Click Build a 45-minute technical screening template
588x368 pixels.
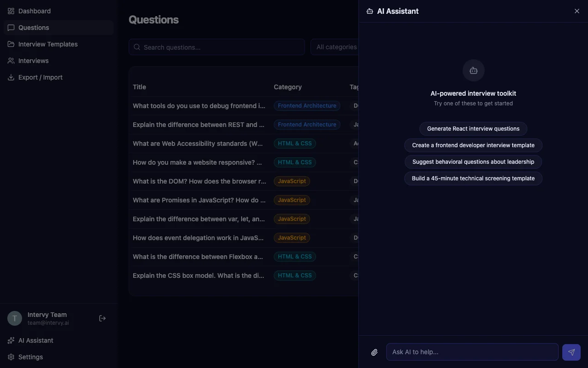point(473,178)
